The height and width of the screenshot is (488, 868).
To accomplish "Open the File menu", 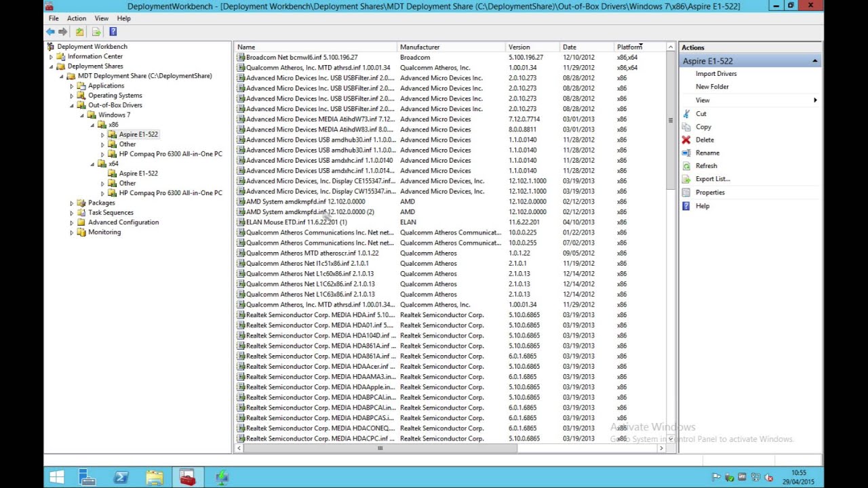I will [x=54, y=18].
